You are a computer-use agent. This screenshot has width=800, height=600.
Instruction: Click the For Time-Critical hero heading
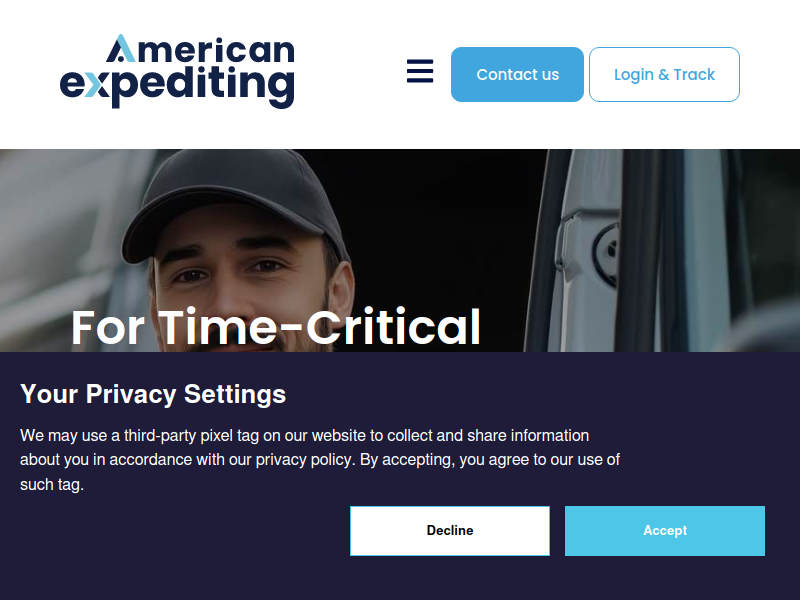click(276, 328)
